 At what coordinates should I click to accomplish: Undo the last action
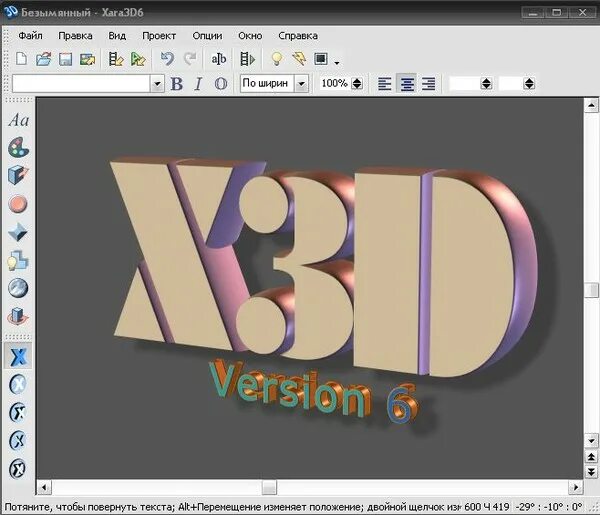coord(167,59)
